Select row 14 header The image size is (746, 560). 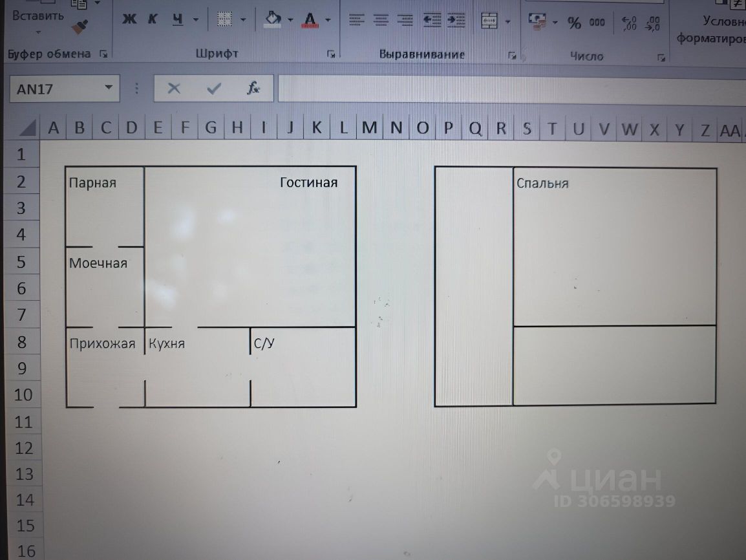(x=25, y=500)
